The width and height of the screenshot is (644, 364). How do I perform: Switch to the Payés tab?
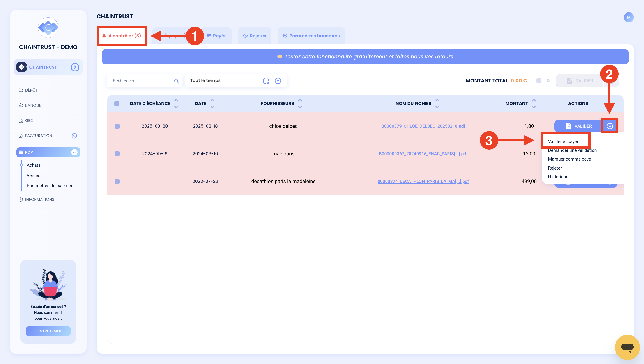click(216, 36)
